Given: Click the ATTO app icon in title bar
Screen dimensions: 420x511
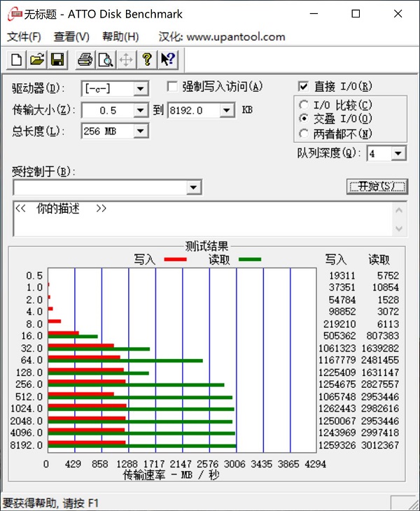Looking at the screenshot, I should click(x=13, y=14).
